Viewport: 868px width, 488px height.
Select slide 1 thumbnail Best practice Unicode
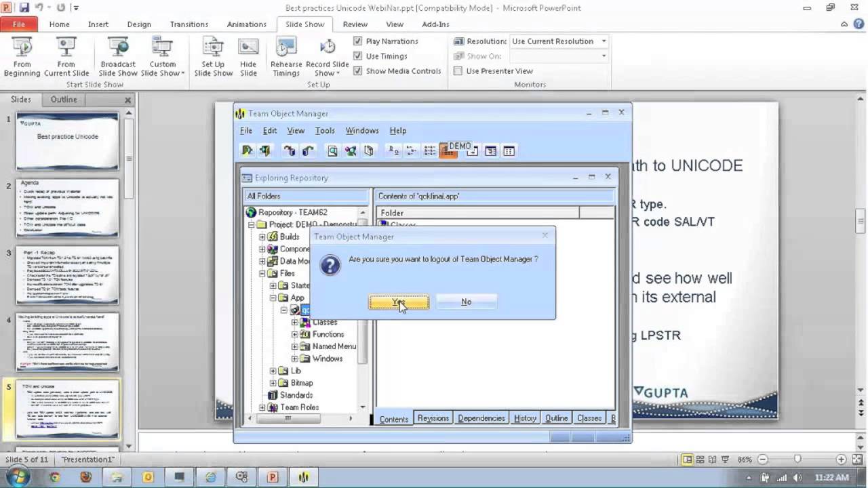67,141
